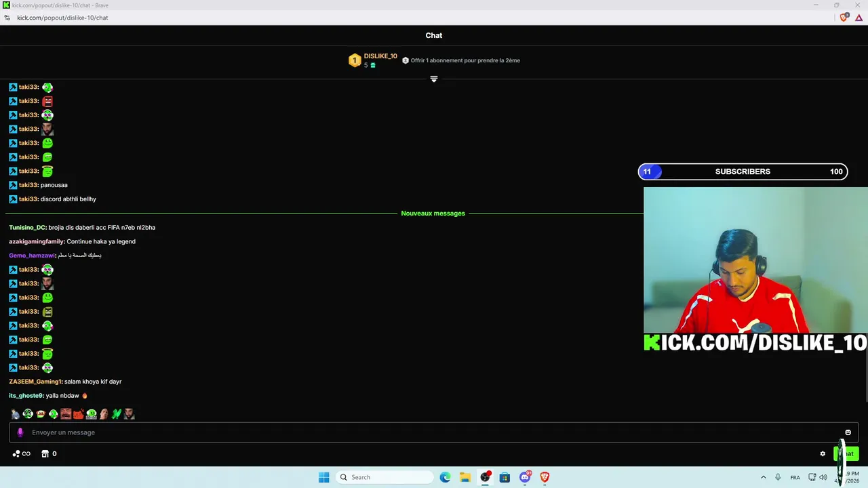This screenshot has height=488, width=868.
Task: Open File Explorer from the taskbar
Action: coord(465,477)
